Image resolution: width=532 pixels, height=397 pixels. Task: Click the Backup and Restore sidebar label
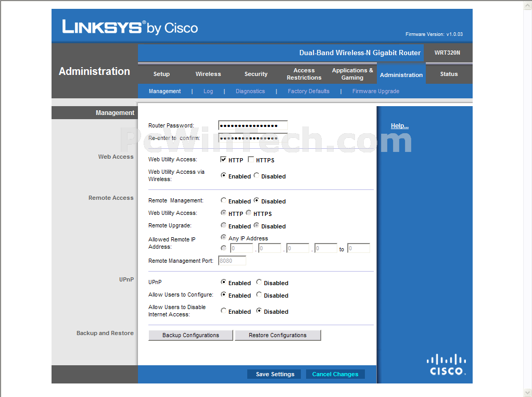105,333
